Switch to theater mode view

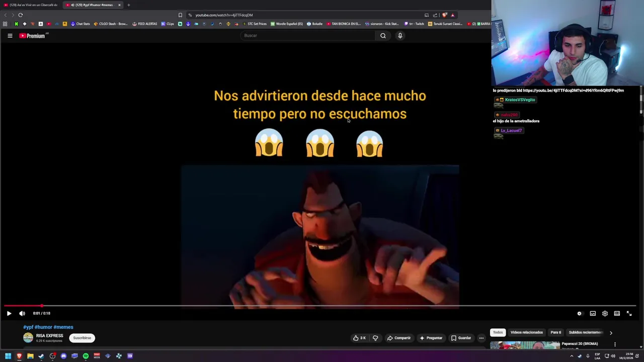617,313
